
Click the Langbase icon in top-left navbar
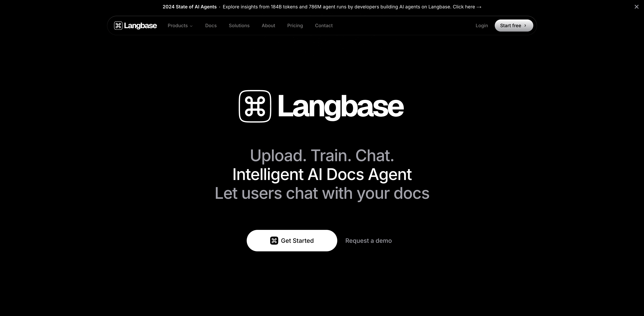[x=119, y=26]
